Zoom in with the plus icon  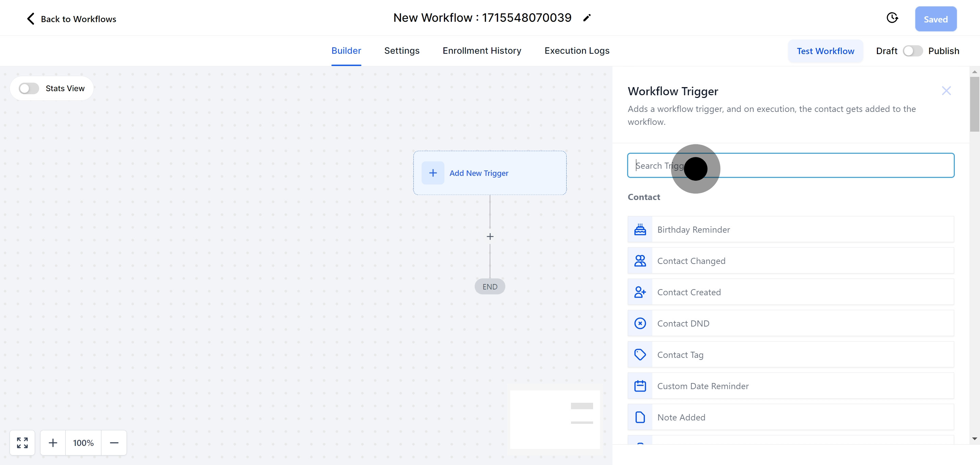click(53, 443)
